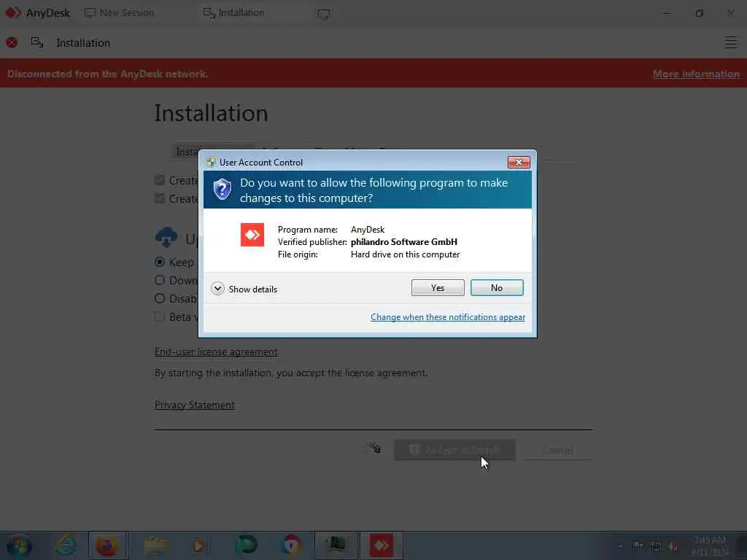Click the cloud download Updates icon
The image size is (747, 560).
(166, 237)
